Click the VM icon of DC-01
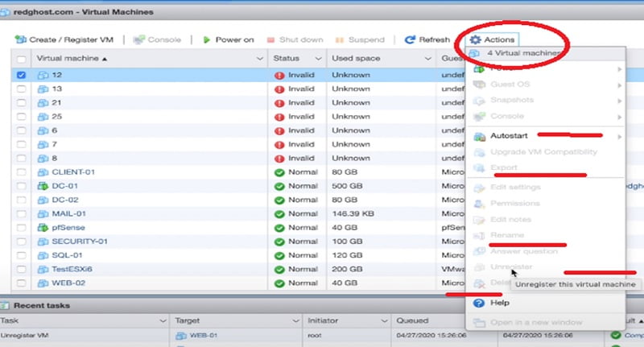The height and width of the screenshot is (347, 644). pos(43,186)
